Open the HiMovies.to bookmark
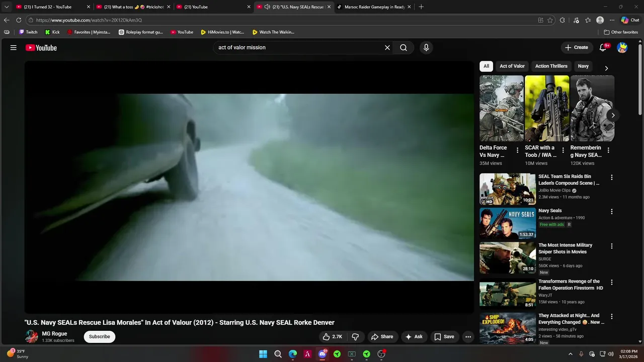This screenshot has width=644, height=362. click(x=222, y=32)
